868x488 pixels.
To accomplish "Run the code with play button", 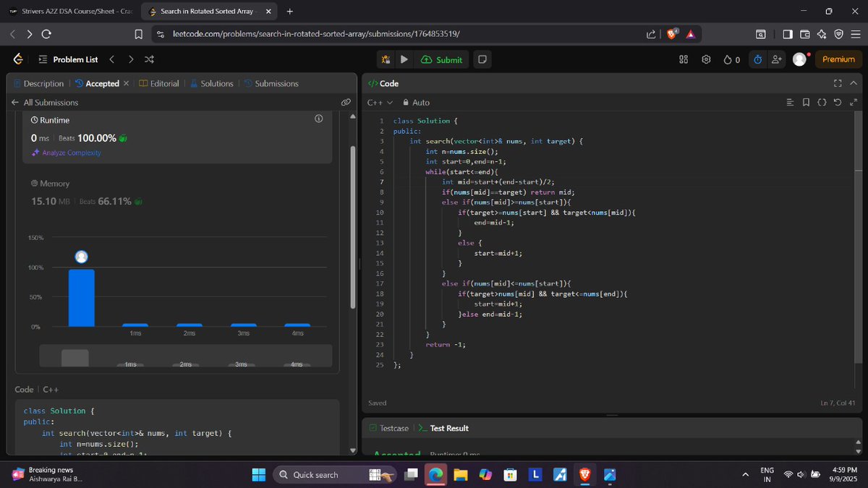I will click(x=404, y=59).
